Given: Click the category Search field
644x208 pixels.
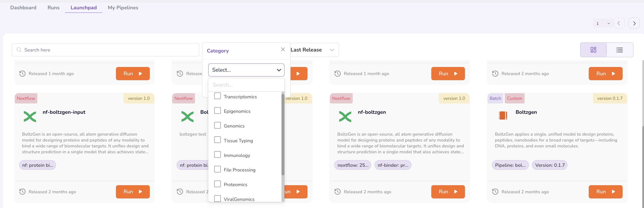Looking at the screenshot, I should (x=246, y=85).
